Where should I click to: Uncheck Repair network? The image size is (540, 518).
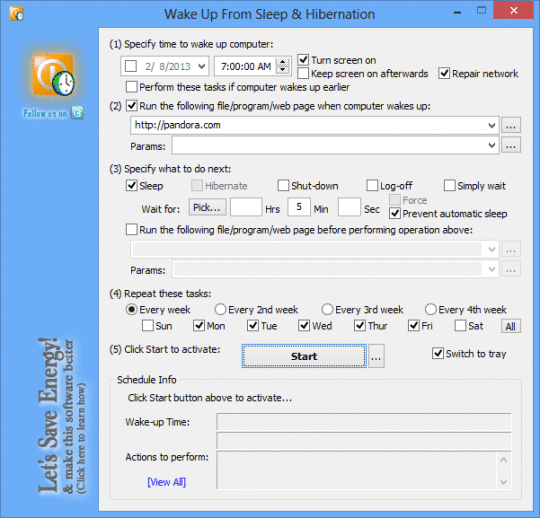[444, 73]
